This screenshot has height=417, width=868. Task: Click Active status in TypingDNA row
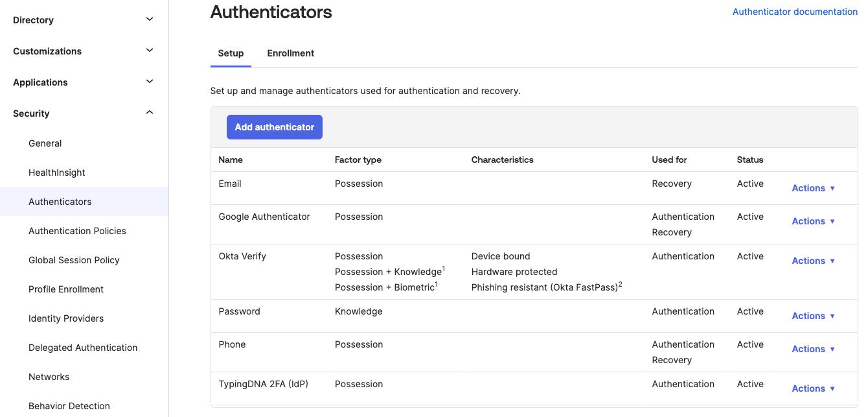pyautogui.click(x=750, y=384)
